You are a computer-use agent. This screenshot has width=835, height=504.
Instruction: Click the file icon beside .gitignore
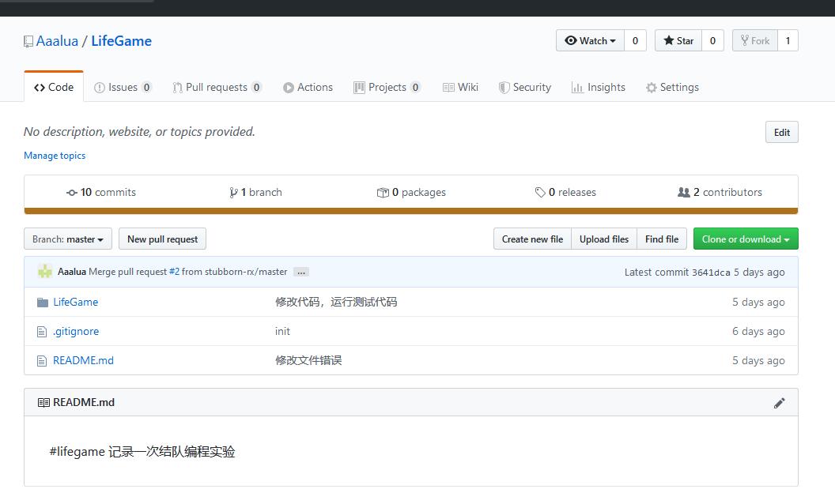tap(42, 332)
